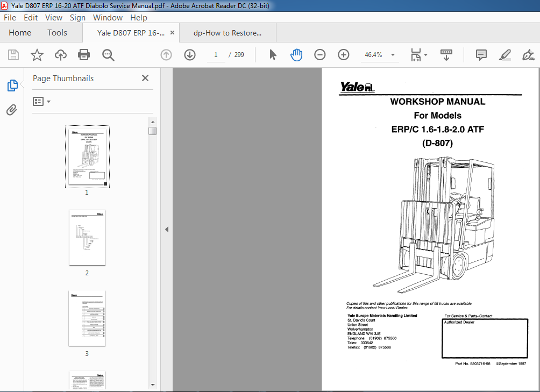Click the Page Thumbnails panel title
Image resolution: width=540 pixels, height=392 pixels.
63,79
